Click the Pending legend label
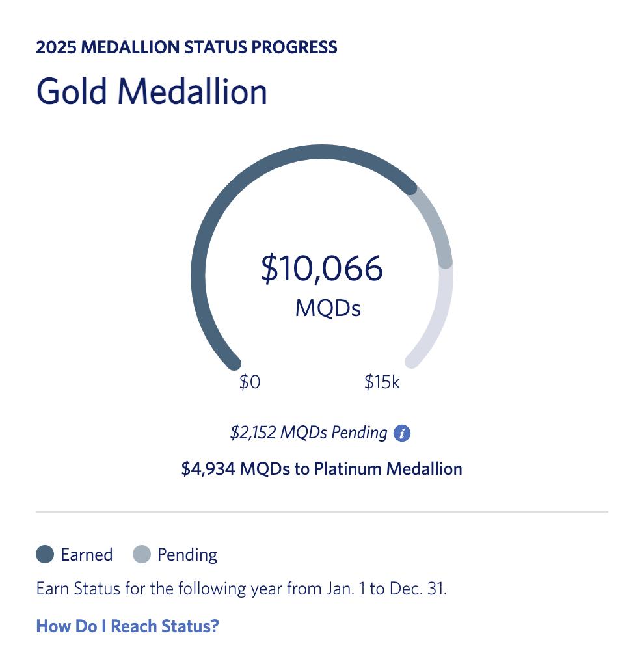The width and height of the screenshot is (644, 666). click(187, 555)
